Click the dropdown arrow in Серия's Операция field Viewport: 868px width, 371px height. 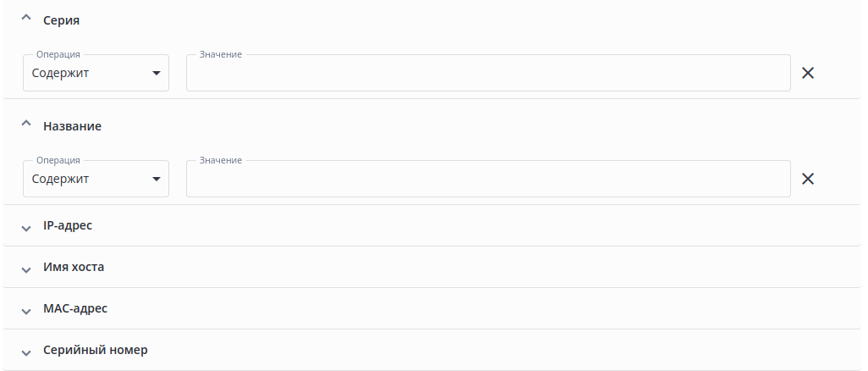[156, 73]
